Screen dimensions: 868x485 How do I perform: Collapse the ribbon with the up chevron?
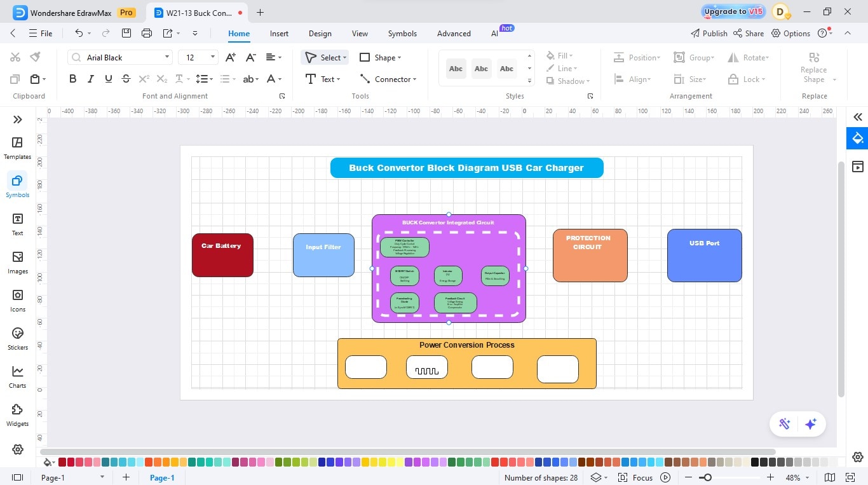point(848,33)
